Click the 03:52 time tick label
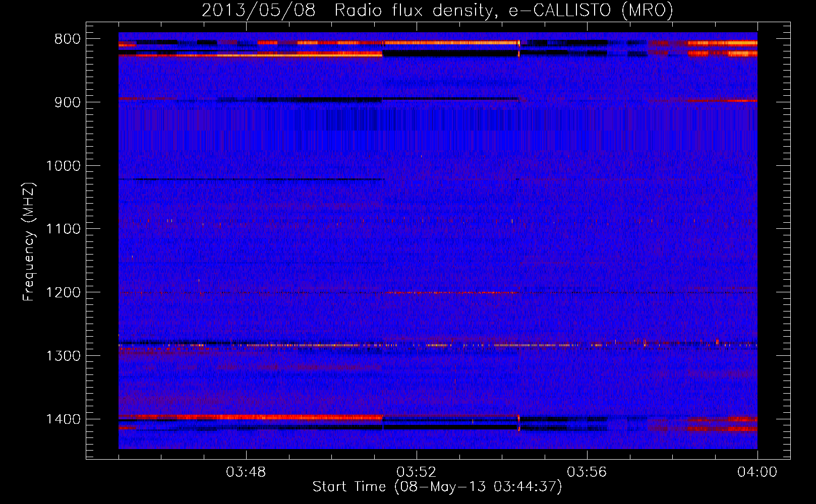The width and height of the screenshot is (816, 504). (x=417, y=472)
